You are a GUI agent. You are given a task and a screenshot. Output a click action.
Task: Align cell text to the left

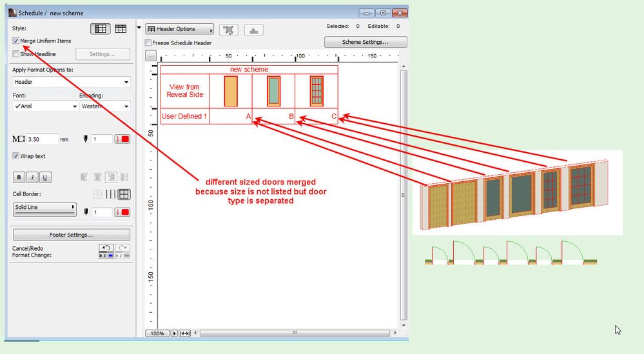point(84,177)
